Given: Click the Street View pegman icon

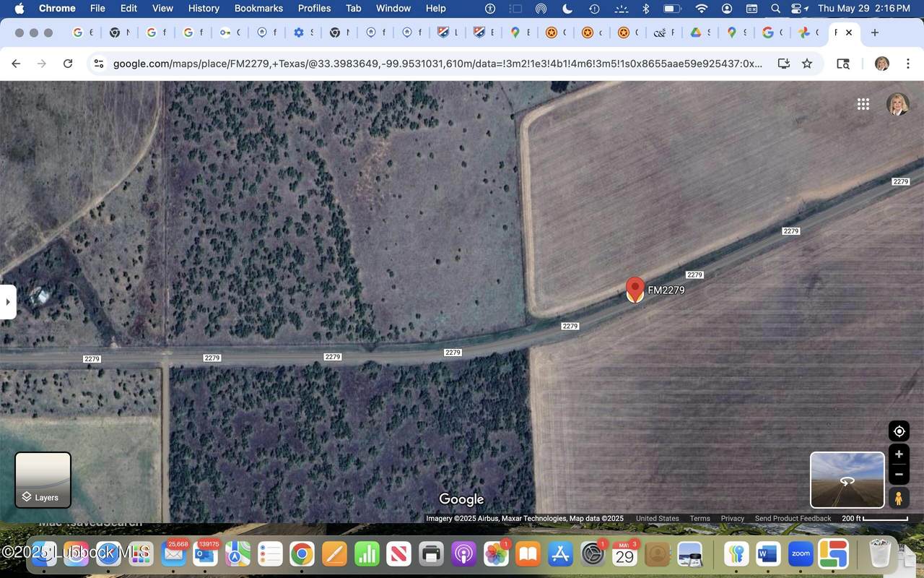Looking at the screenshot, I should point(899,499).
